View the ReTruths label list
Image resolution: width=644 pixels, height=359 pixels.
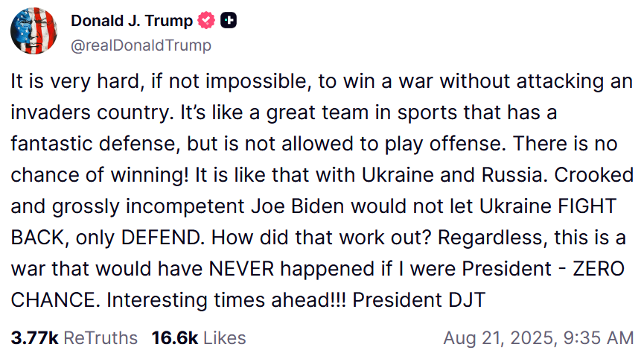pyautogui.click(x=101, y=338)
